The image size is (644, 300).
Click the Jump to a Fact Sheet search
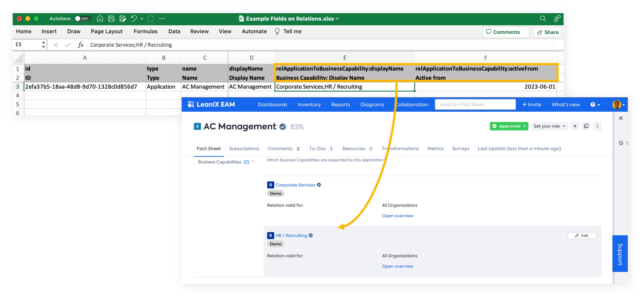[x=475, y=105]
